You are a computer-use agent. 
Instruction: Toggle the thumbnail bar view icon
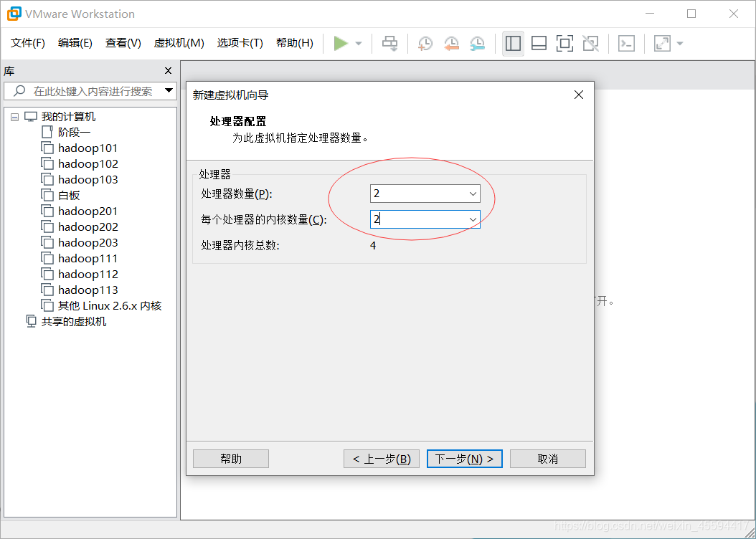(539, 43)
